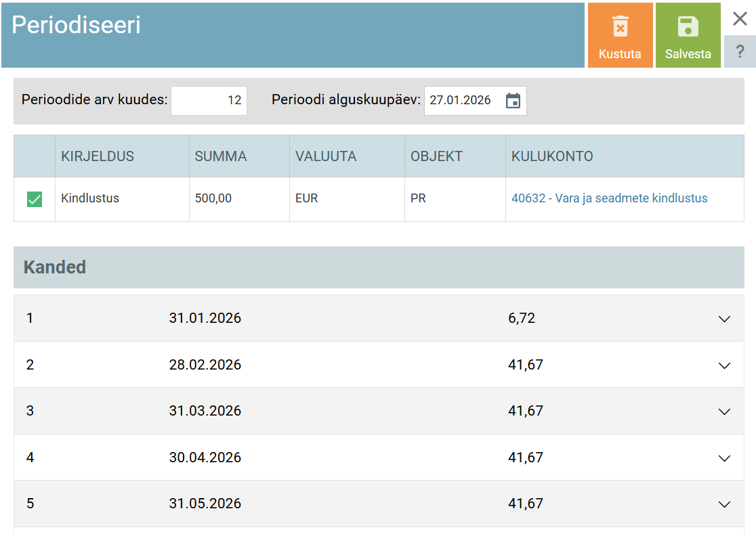Screen dimensions: 756x534
Task: Click the Kanded section header
Action: click(379, 267)
